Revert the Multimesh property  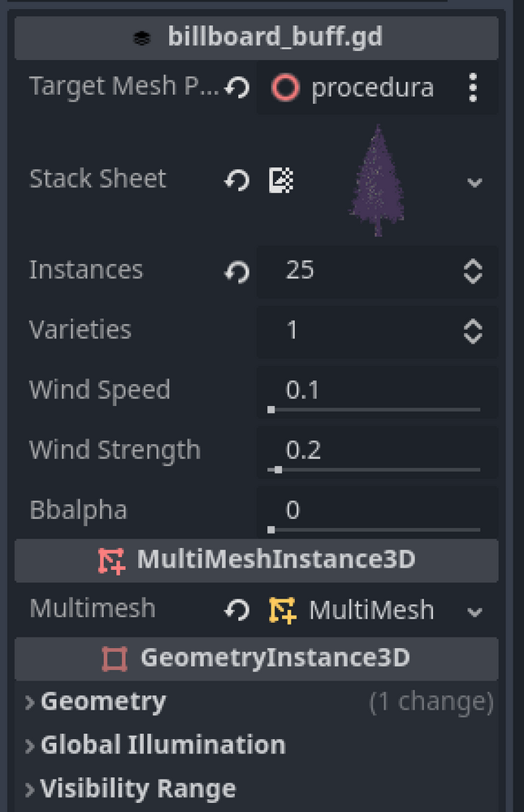pyautogui.click(x=236, y=611)
